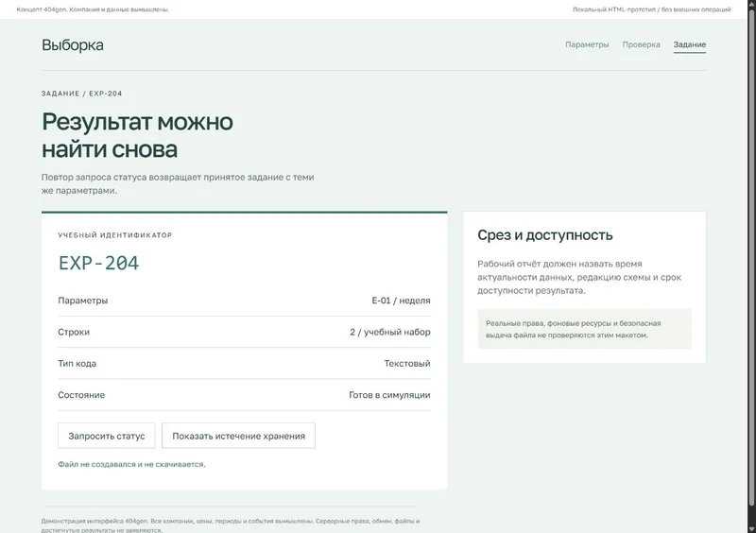This screenshot has width=756, height=533.
Task: Click the Строки row label
Action: click(74, 332)
